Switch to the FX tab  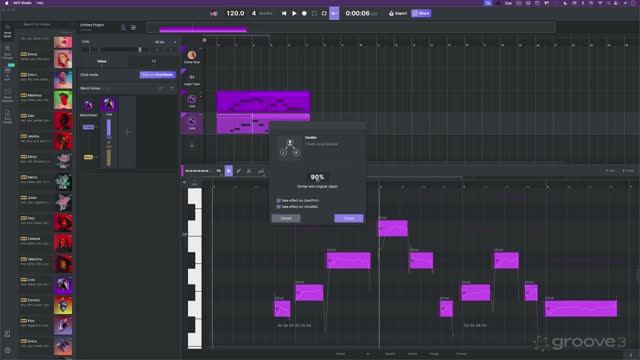click(154, 61)
